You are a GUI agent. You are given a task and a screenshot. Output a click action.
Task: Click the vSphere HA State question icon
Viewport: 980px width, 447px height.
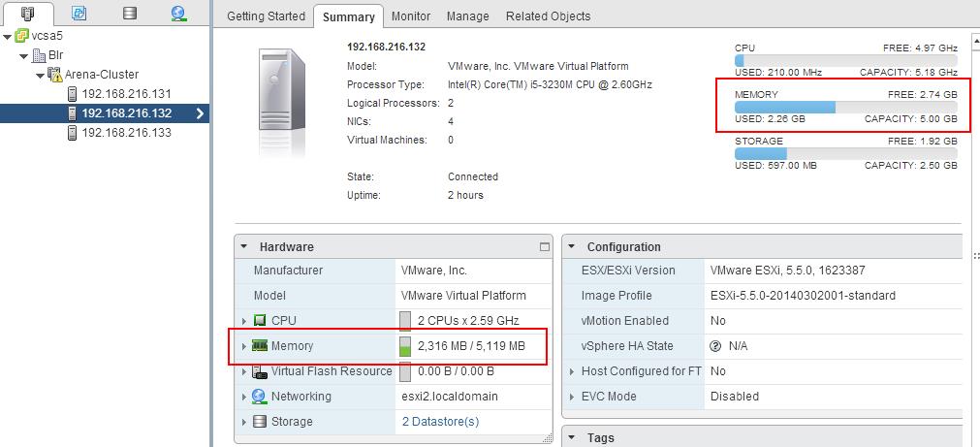pyautogui.click(x=715, y=346)
